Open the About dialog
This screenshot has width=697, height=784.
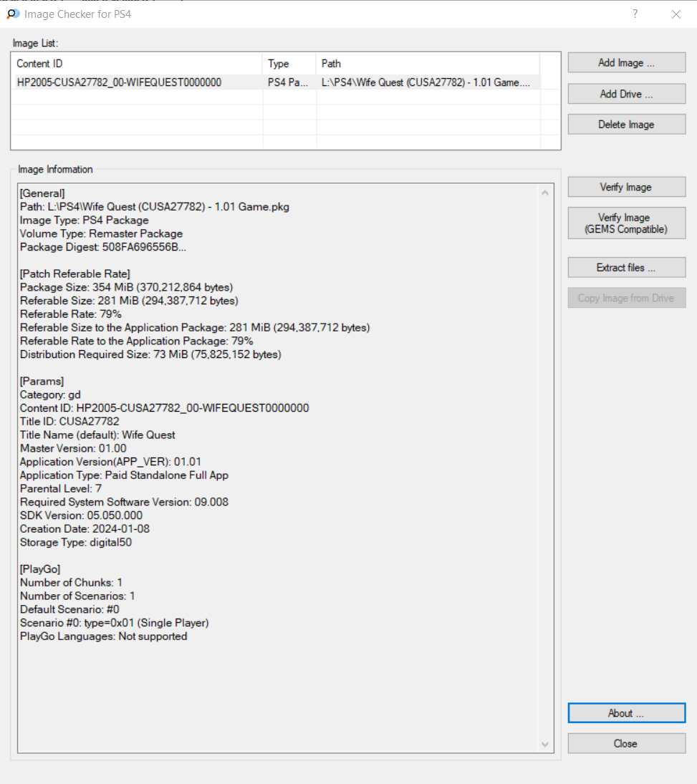(627, 714)
